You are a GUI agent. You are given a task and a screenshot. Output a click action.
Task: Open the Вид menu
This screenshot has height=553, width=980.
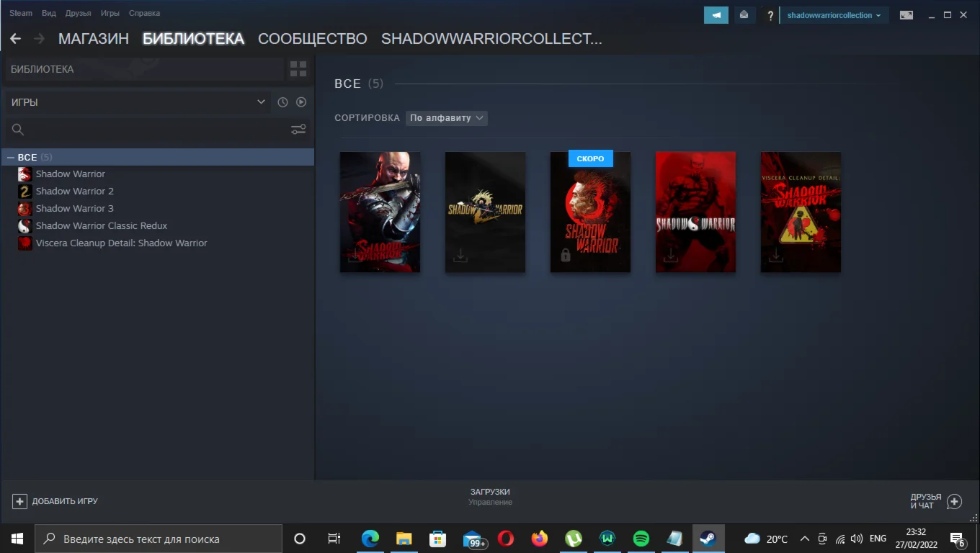49,13
